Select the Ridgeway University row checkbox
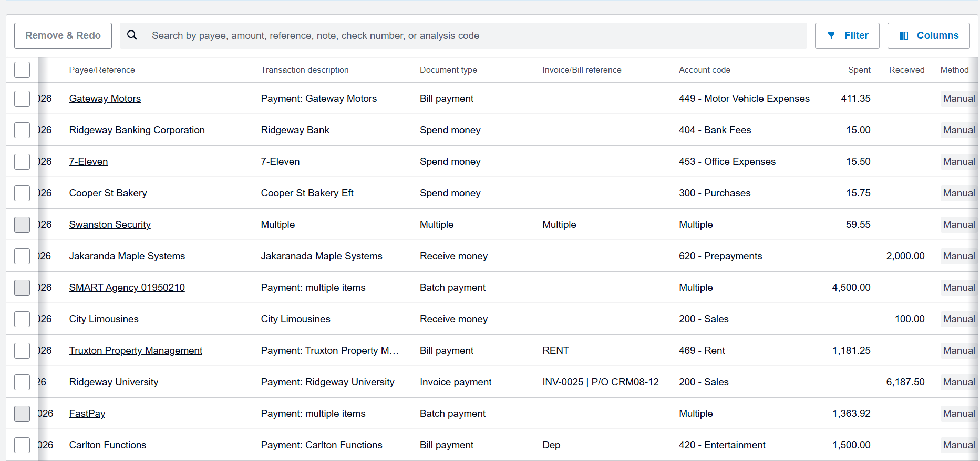The height and width of the screenshot is (461, 980). 22,382
